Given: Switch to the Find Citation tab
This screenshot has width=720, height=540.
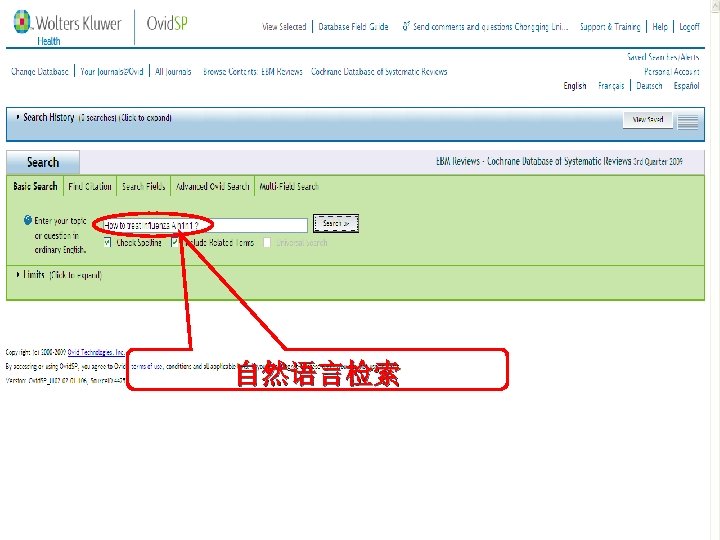Looking at the screenshot, I should point(90,186).
